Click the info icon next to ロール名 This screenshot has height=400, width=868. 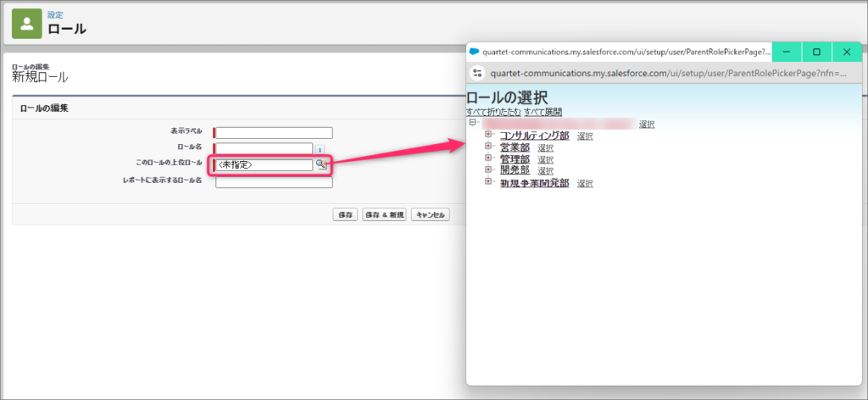click(320, 149)
